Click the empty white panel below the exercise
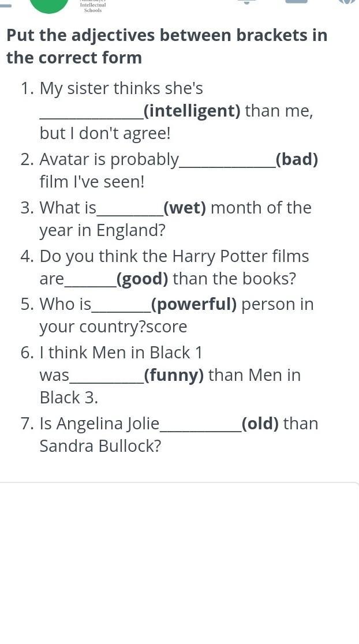The image size is (359, 644). 179,560
